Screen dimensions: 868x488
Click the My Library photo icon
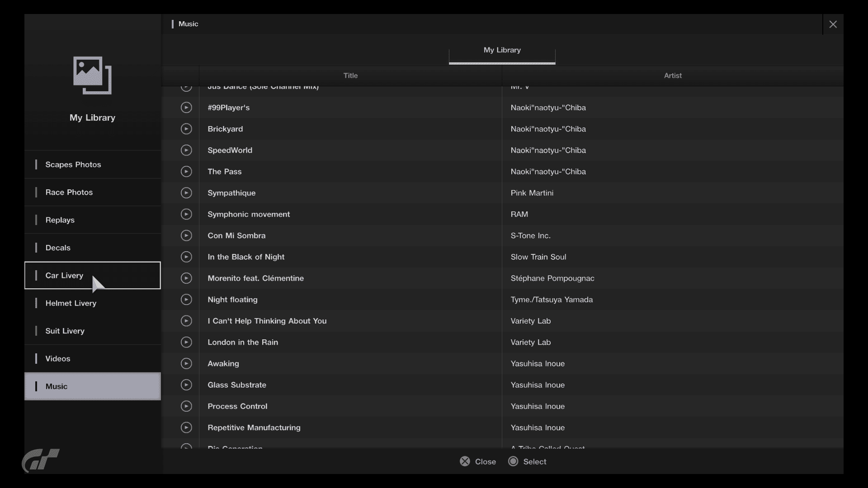coord(93,75)
